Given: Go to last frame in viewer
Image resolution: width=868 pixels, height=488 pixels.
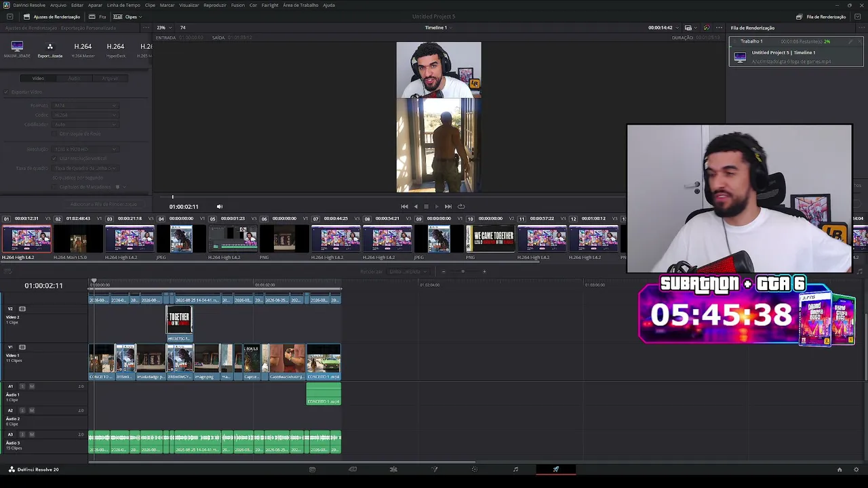Looking at the screenshot, I should [x=448, y=207].
